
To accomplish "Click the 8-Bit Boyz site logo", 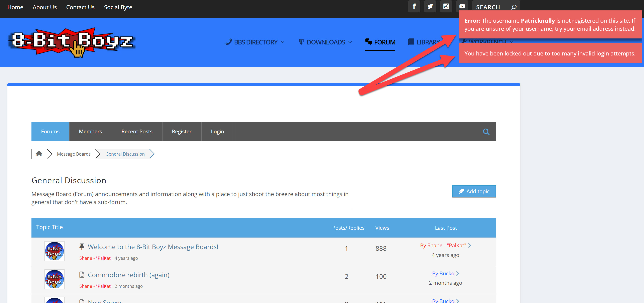I will (72, 42).
